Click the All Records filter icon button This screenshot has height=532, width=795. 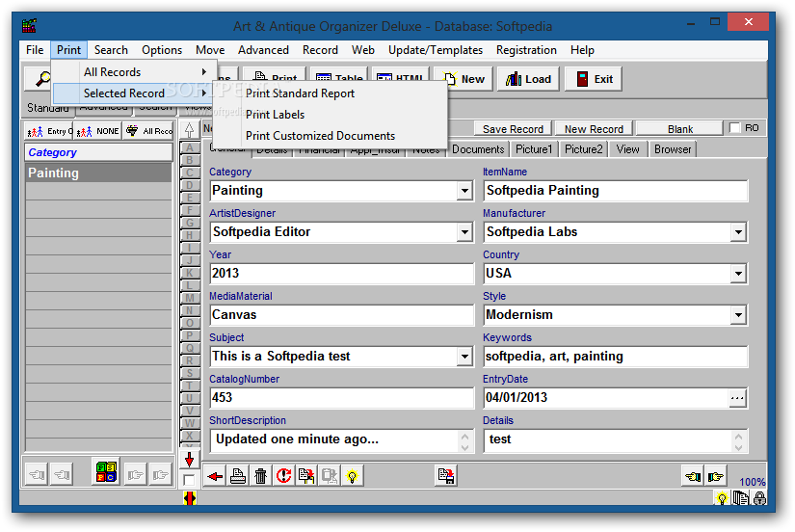pos(148,131)
